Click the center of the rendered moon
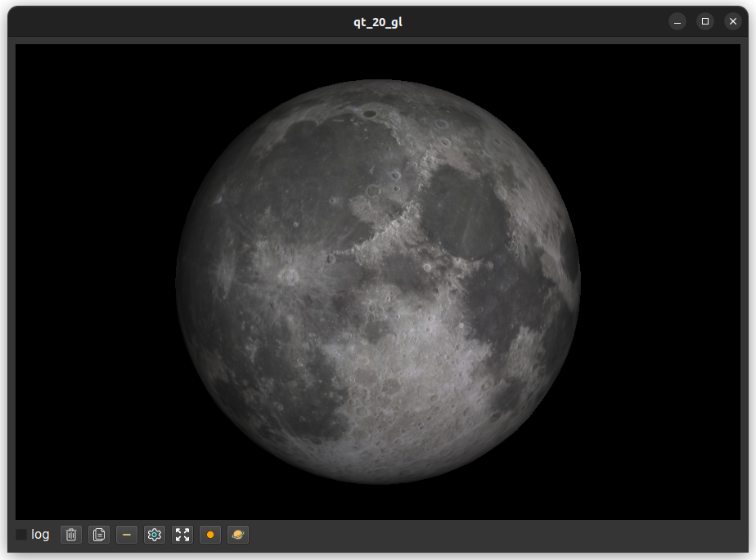This screenshot has width=756, height=560. pyautogui.click(x=378, y=282)
